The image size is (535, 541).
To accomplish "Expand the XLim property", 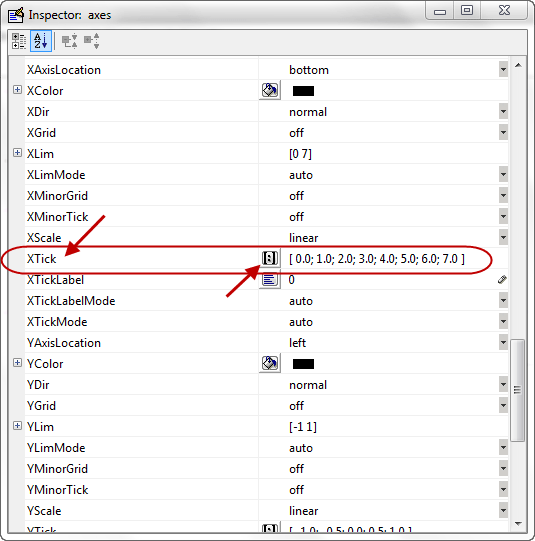I will pos(17,153).
